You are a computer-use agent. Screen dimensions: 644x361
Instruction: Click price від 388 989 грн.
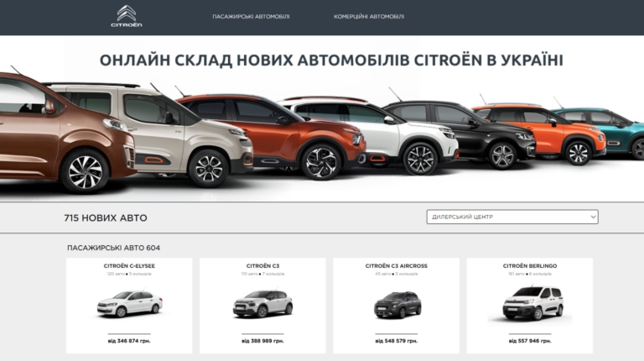coord(262,341)
